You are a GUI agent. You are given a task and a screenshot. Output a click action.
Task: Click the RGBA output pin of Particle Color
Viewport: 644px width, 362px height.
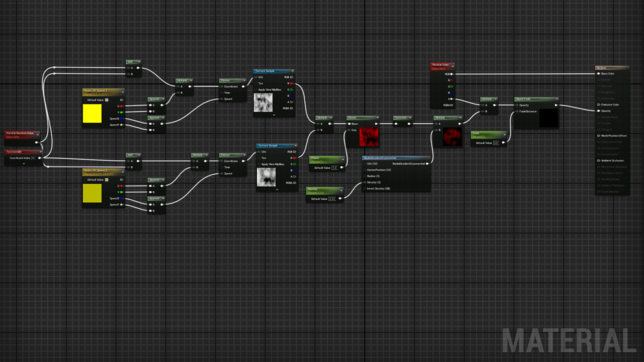[x=452, y=105]
